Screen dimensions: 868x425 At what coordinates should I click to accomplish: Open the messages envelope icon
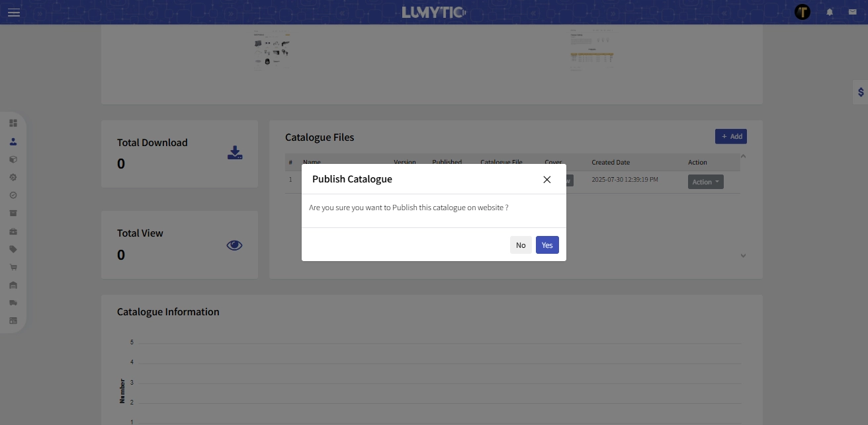click(852, 13)
